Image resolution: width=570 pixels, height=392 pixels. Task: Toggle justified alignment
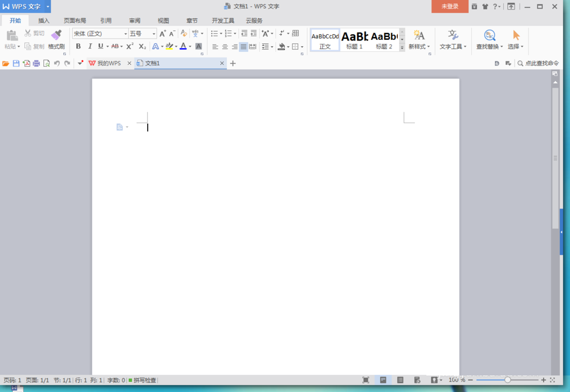[243, 47]
